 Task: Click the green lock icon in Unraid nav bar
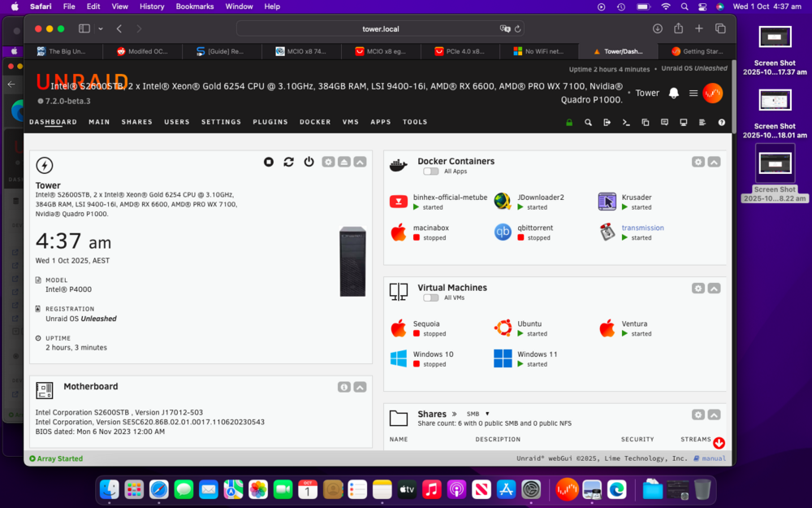click(569, 123)
